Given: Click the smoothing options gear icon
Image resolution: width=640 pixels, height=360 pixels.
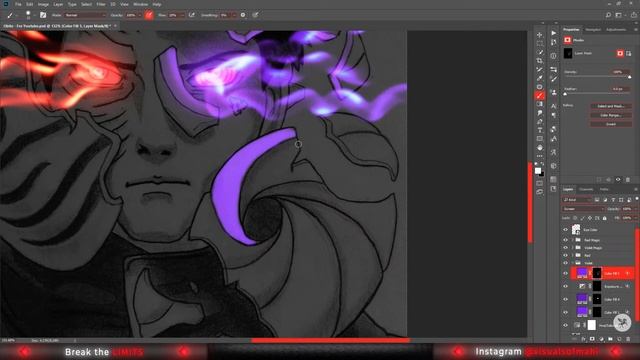Looking at the screenshot, I should pos(243,15).
